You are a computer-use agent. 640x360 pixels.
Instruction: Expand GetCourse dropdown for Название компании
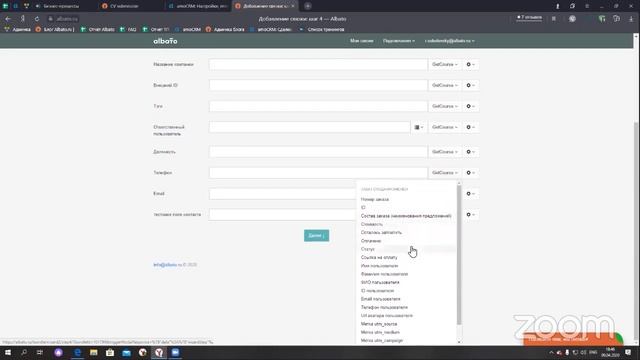(x=444, y=64)
